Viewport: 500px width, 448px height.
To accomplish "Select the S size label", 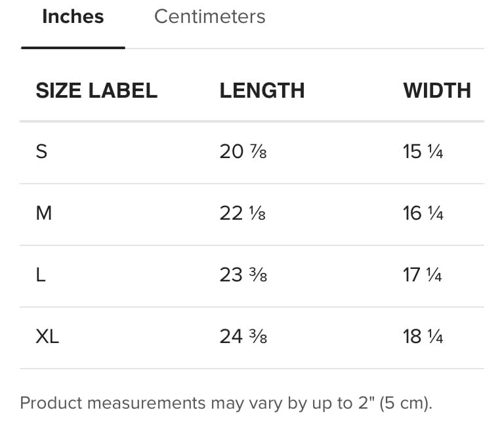I will (41, 152).
